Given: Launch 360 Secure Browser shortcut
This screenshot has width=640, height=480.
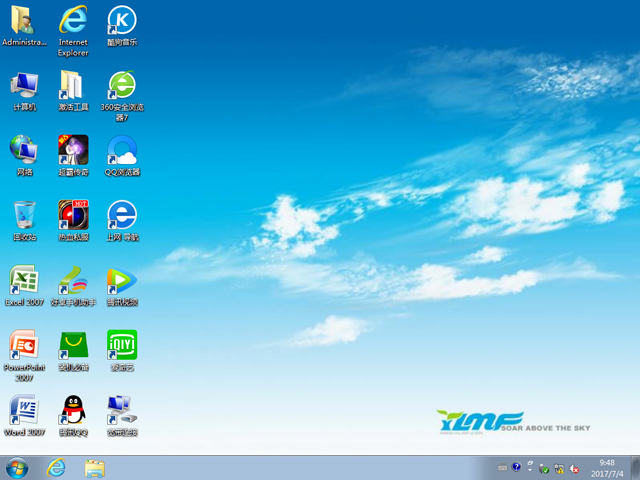Looking at the screenshot, I should pos(122,86).
